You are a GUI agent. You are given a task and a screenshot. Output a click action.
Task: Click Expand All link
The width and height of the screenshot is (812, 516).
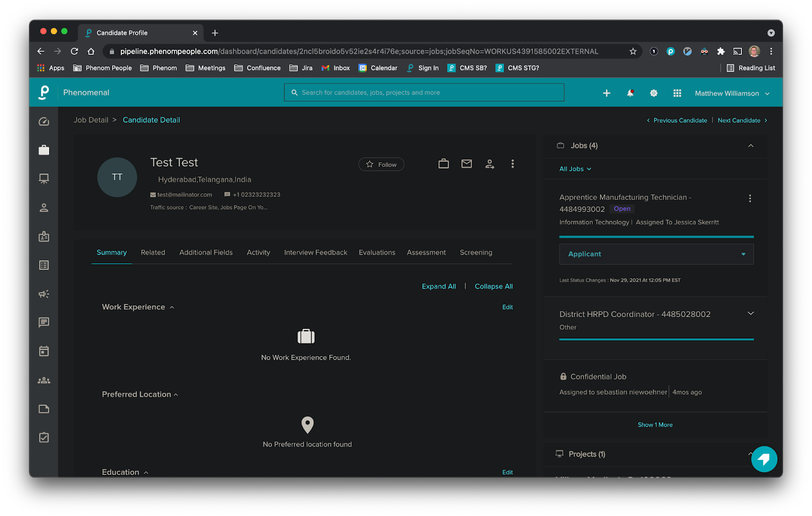click(439, 286)
